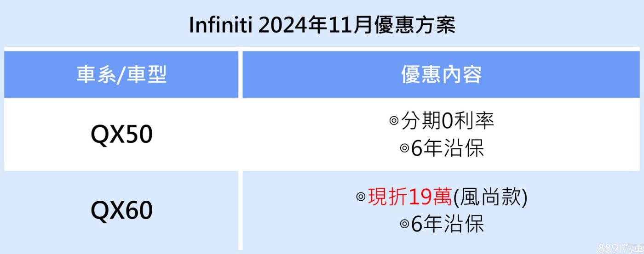Select the 車系/車型 column header
The image size is (644, 254).
(121, 74)
